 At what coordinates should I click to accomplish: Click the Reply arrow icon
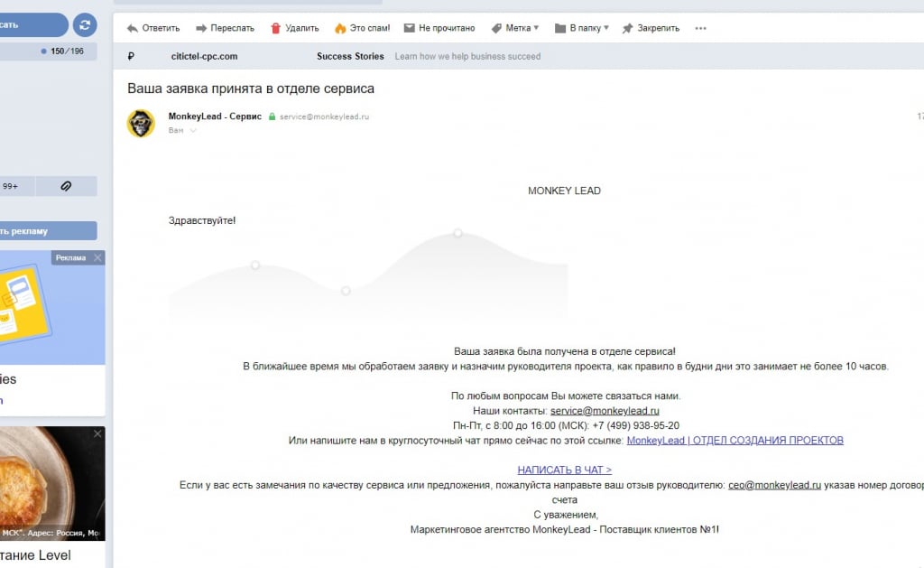tap(133, 28)
